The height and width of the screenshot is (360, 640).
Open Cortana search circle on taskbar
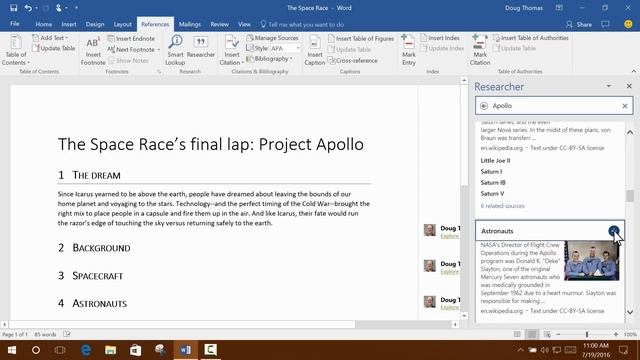coord(36,350)
